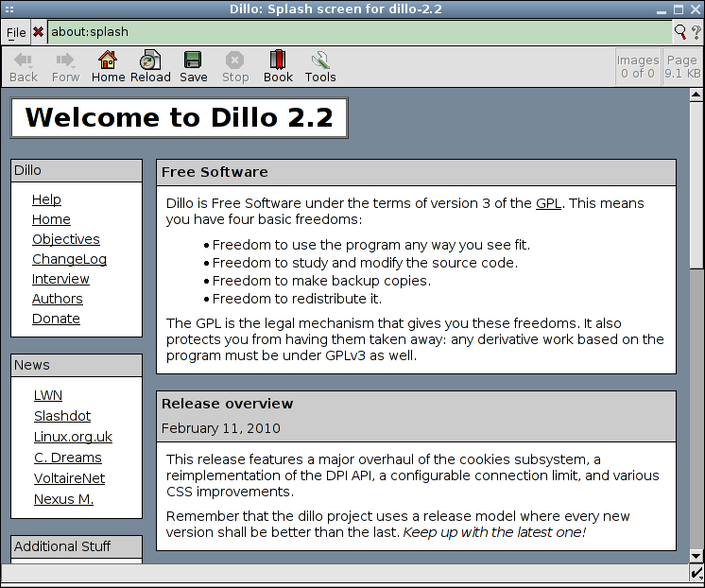Click the Release overview heading

click(227, 404)
